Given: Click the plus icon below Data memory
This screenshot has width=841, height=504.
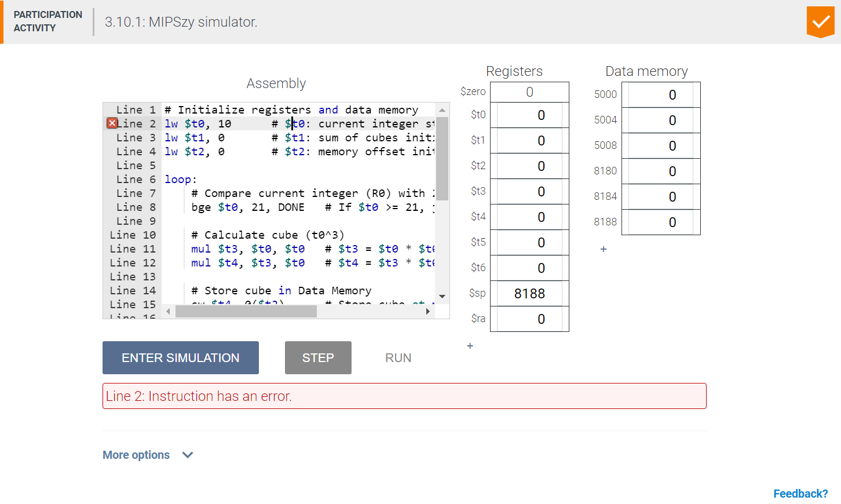Looking at the screenshot, I should (x=604, y=249).
